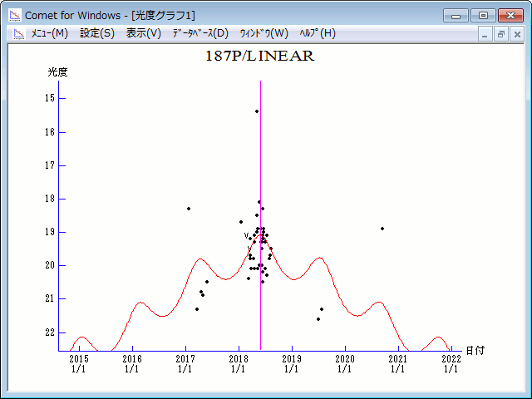This screenshot has height=399, width=532.
Task: Expand the 表示(V) view menu
Action: tap(144, 33)
